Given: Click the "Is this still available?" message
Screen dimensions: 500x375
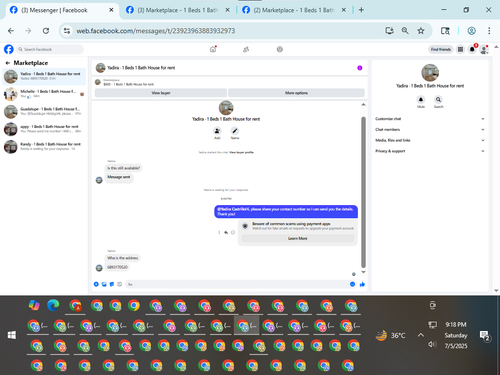Looking at the screenshot, I should click(x=123, y=168).
